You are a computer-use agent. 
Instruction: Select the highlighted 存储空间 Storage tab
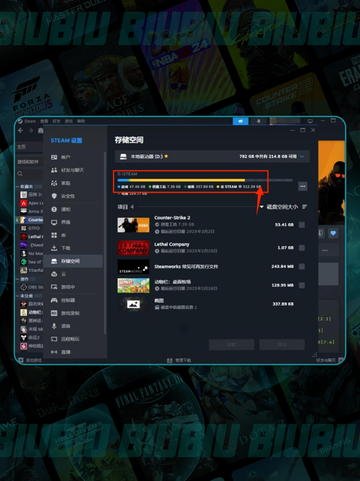coord(73,261)
